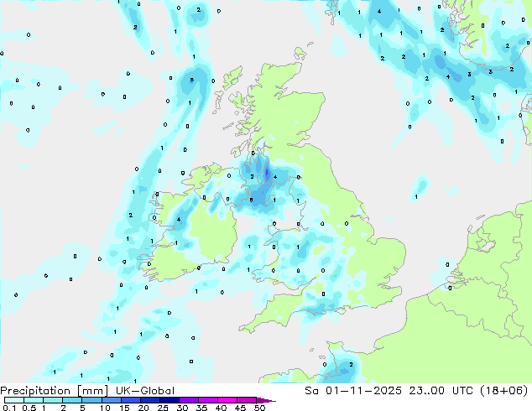Image resolution: width=532 pixels, height=411 pixels.
Task: Select the 0.1–0.5 mm legend swatch
Action: pyautogui.click(x=14, y=400)
